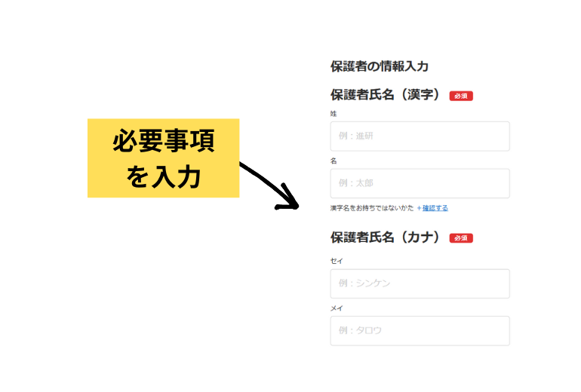Click the 漢字名をお持ちではないかた helper text
Viewport: 581px width, 392px height.
click(x=372, y=208)
